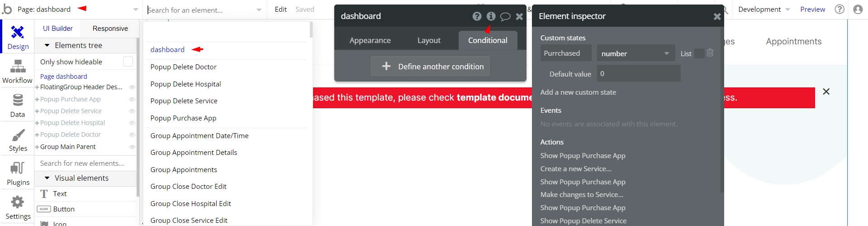The width and height of the screenshot is (868, 226).
Task: Collapse the Elements tree section
Action: pos(47,45)
